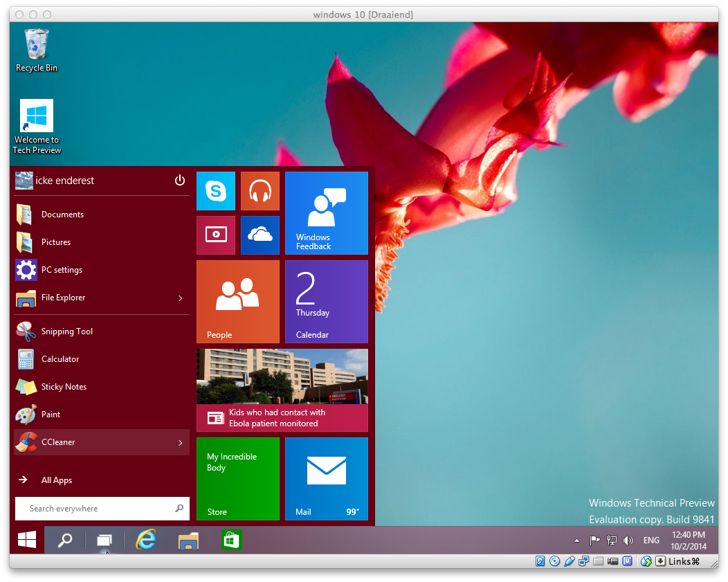Expand File Explorer jump list arrow

(181, 298)
